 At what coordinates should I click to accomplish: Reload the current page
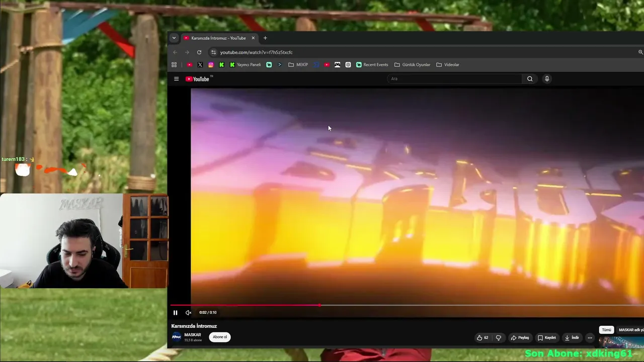199,52
